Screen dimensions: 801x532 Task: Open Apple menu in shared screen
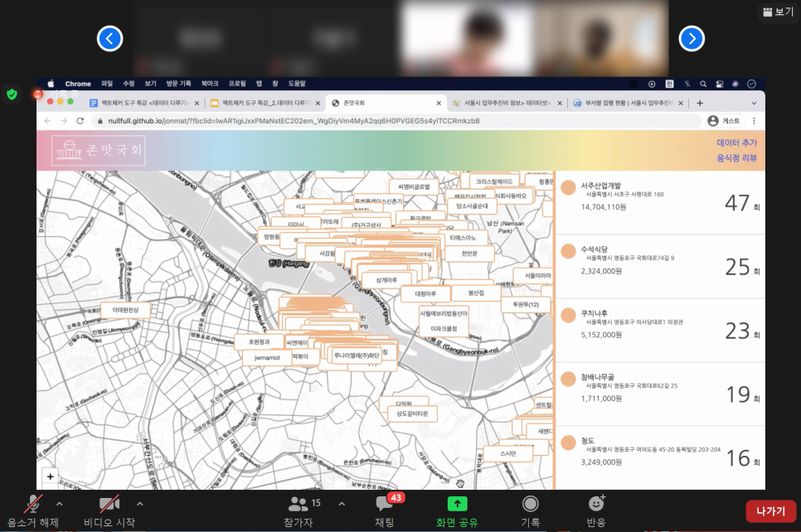(51, 84)
